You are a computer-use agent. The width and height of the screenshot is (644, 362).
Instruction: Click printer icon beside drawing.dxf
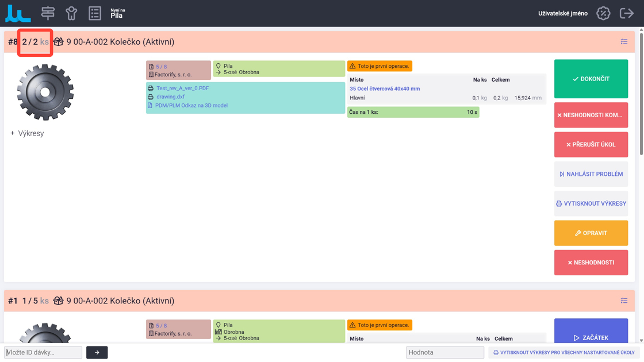point(151,97)
